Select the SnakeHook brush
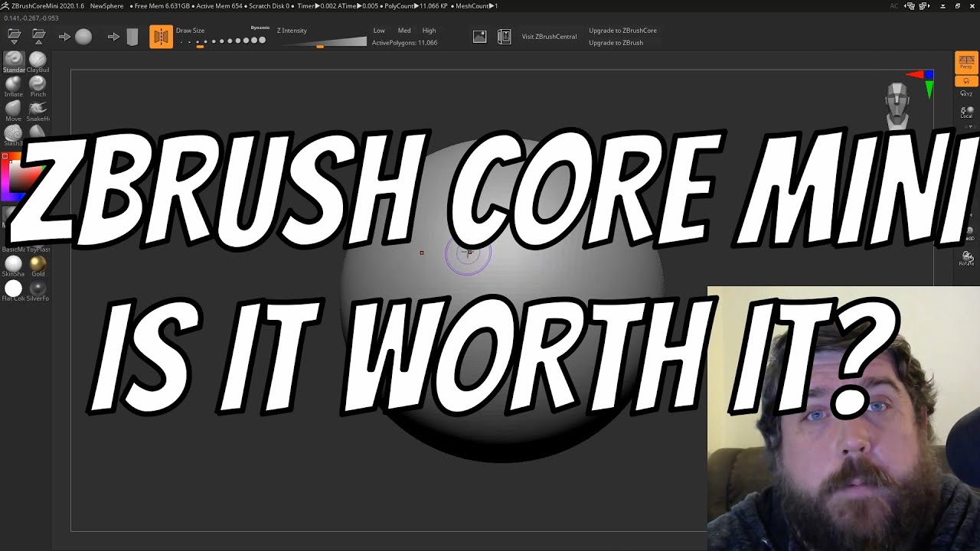 point(38,111)
